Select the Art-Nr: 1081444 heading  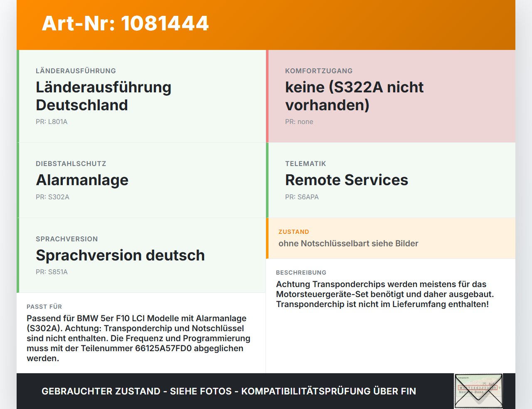pyautogui.click(x=125, y=23)
